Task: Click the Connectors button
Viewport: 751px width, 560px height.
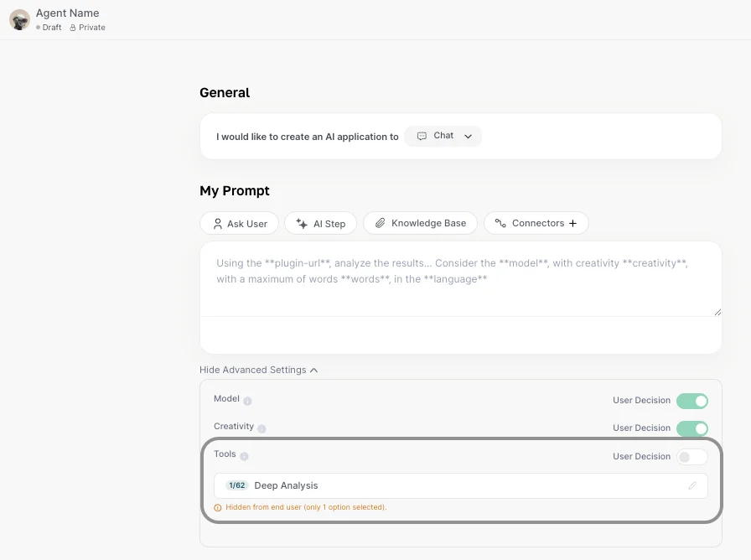Action: point(536,223)
